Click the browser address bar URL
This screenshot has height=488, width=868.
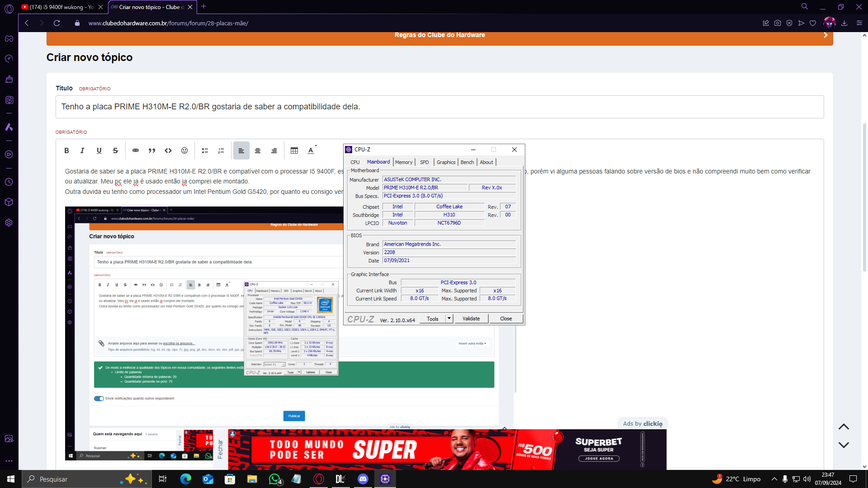click(x=168, y=23)
